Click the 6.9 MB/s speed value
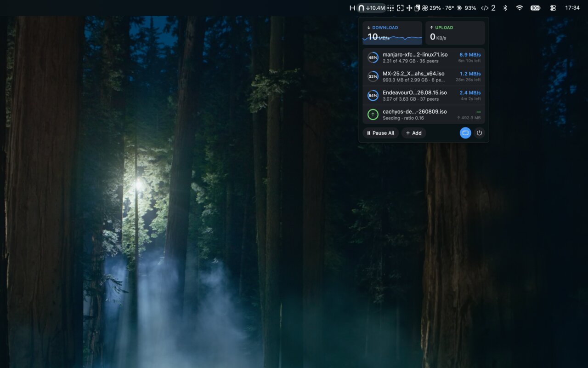Screen dimensions: 588x368 coord(470,55)
